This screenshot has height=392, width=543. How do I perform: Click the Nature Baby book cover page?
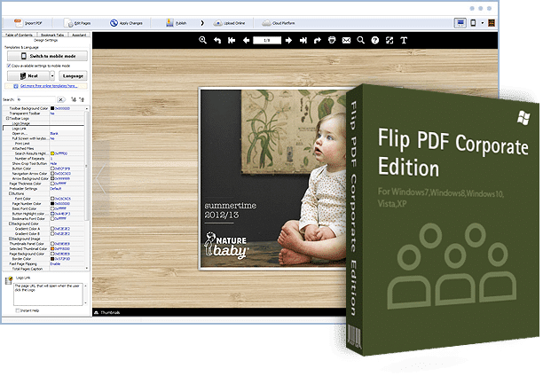coord(273,178)
